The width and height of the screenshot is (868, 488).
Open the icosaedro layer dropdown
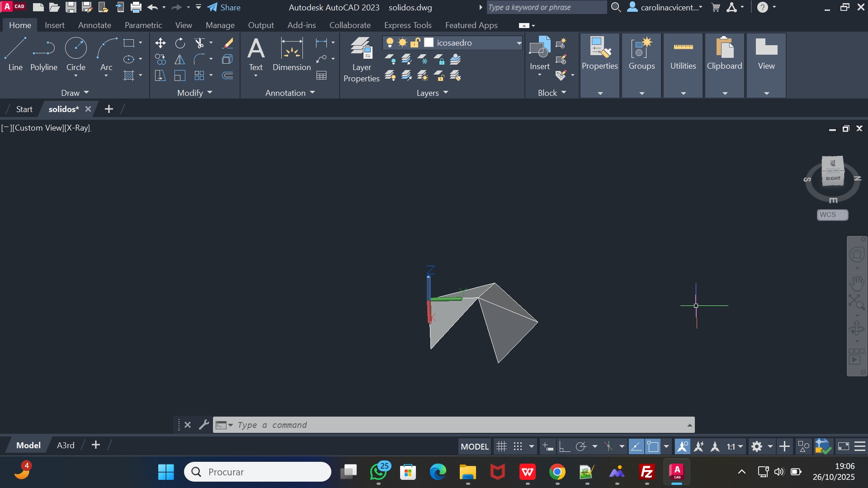click(519, 43)
